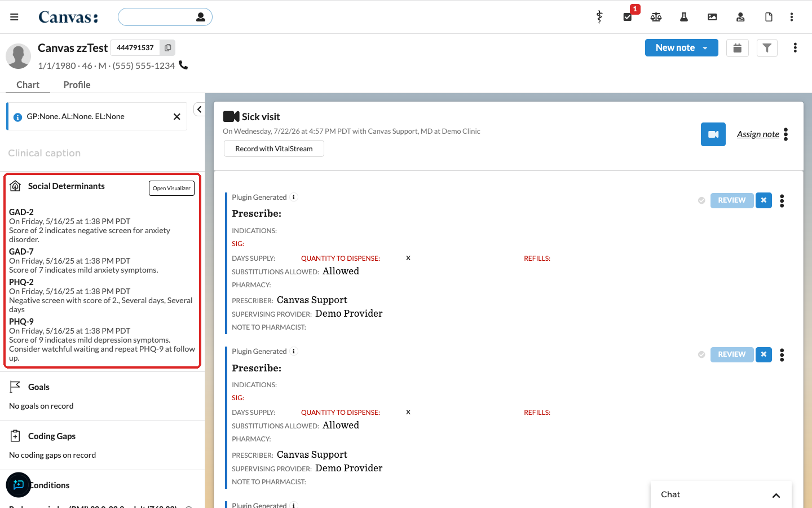Expand the Chat panel
The height and width of the screenshot is (508, 812).
pos(776,495)
